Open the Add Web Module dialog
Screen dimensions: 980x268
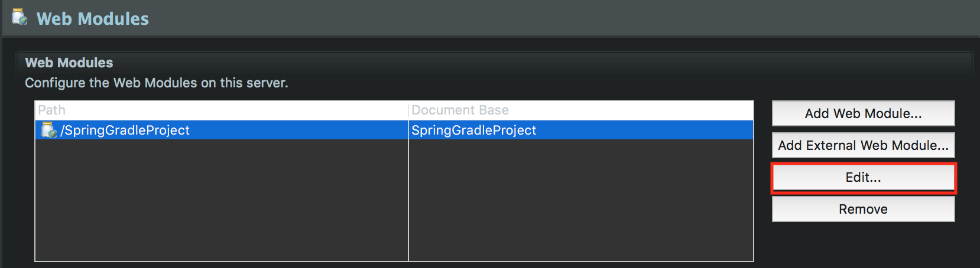[863, 113]
